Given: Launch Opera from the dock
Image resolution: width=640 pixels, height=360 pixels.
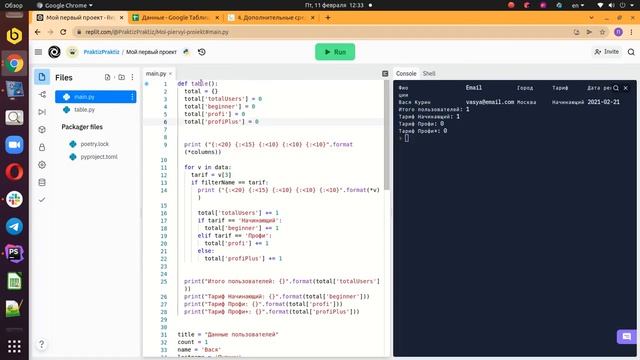Looking at the screenshot, I should coord(14,172).
